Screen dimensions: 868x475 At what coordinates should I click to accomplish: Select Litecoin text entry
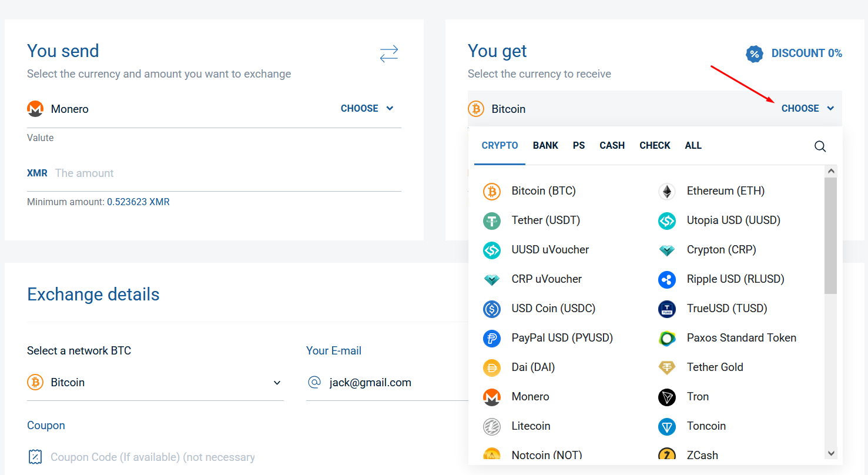point(531,426)
